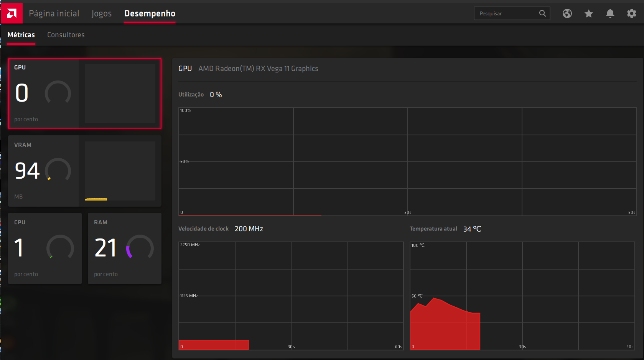The height and width of the screenshot is (360, 644).
Task: Go to Página inicial tab
Action: pyautogui.click(x=54, y=13)
